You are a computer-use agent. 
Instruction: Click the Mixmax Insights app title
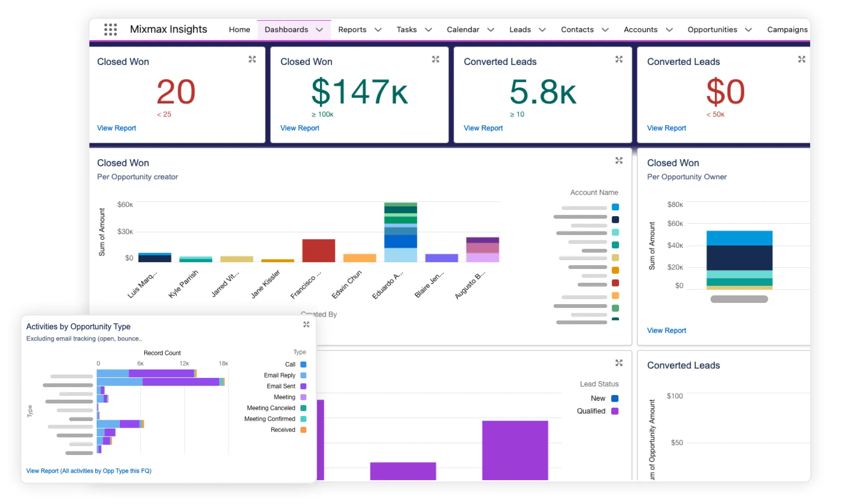pyautogui.click(x=168, y=29)
